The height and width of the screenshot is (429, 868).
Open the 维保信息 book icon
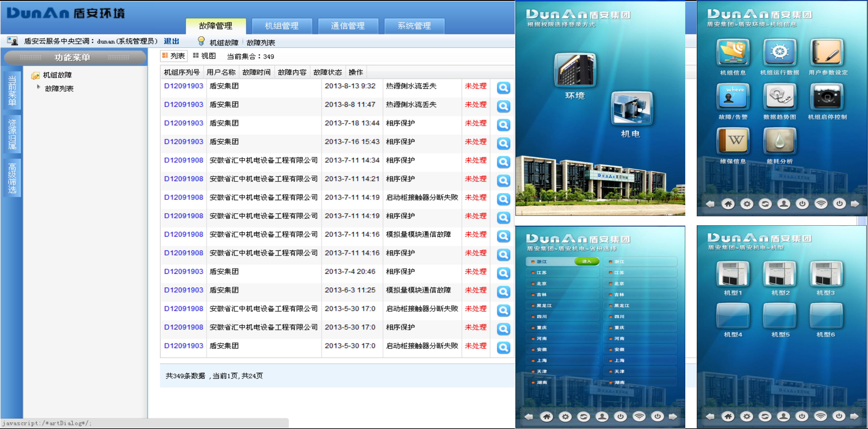point(733,141)
